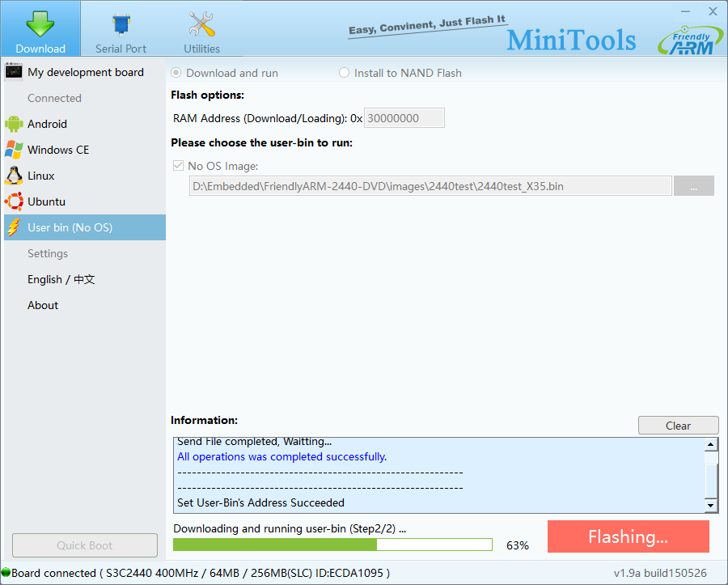728x585 pixels.
Task: Click the Clear information button
Action: point(679,426)
